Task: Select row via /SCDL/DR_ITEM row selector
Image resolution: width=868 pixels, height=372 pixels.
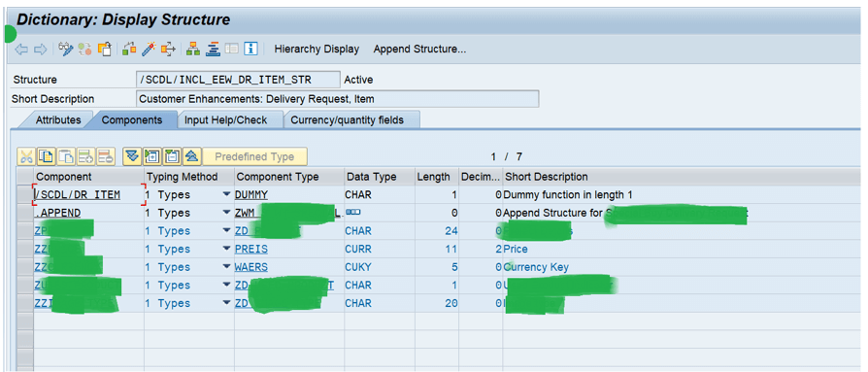Action: coord(25,195)
